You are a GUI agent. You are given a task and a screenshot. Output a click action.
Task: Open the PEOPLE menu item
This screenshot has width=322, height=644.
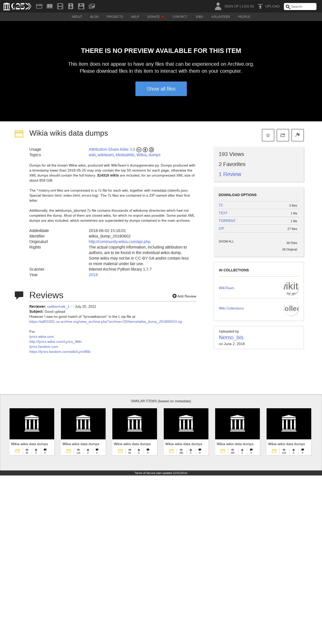pos(244,17)
